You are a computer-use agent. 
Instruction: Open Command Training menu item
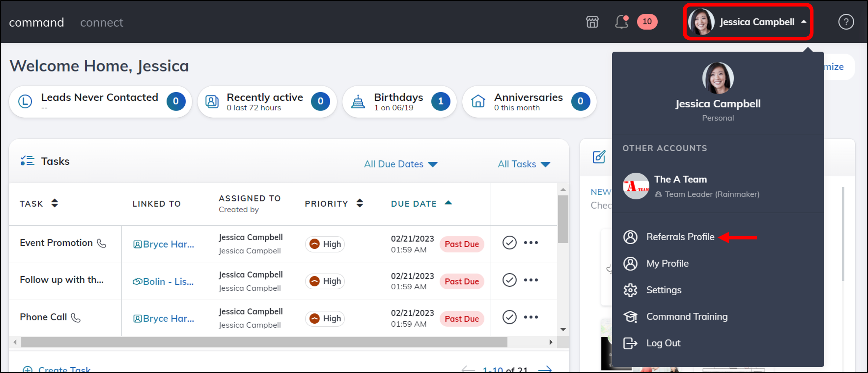(x=687, y=317)
